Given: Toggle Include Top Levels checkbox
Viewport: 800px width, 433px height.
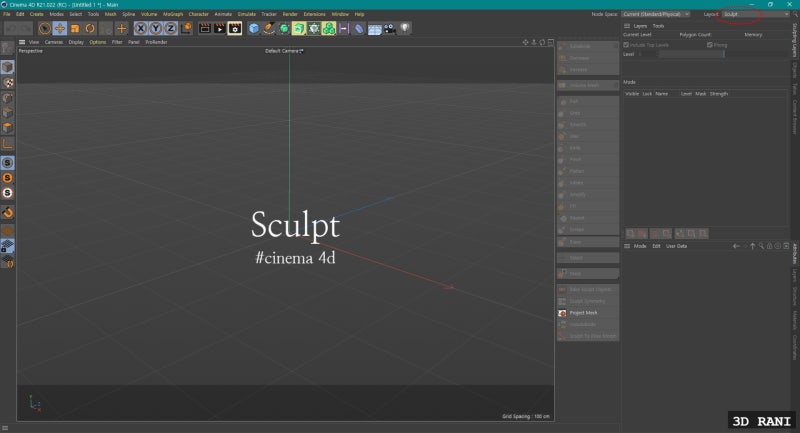Looking at the screenshot, I should pyautogui.click(x=626, y=45).
